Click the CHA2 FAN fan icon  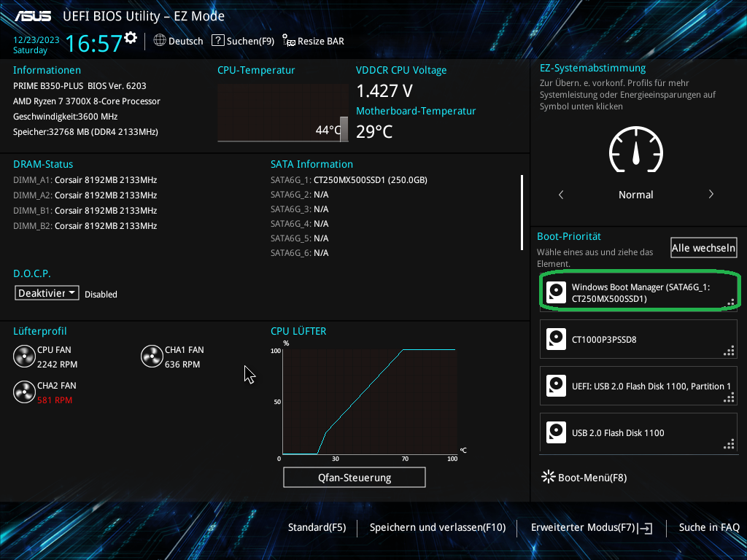tap(24, 392)
